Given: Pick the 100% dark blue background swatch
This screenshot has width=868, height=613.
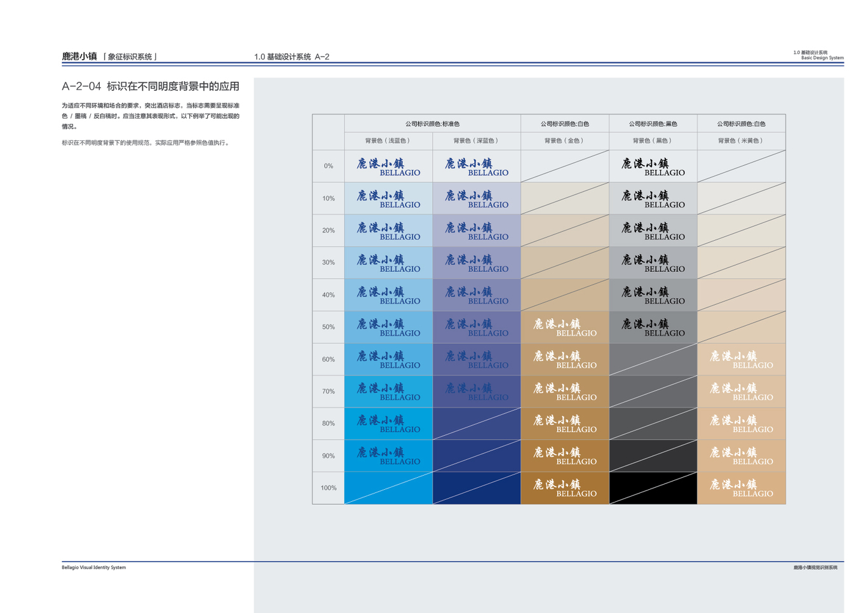Looking at the screenshot, I should [x=477, y=488].
